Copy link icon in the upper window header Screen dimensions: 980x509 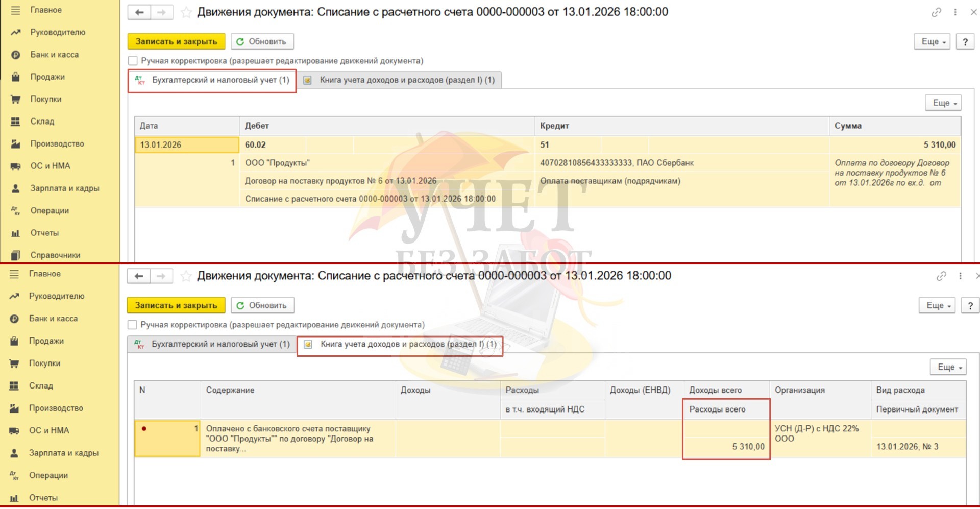936,12
